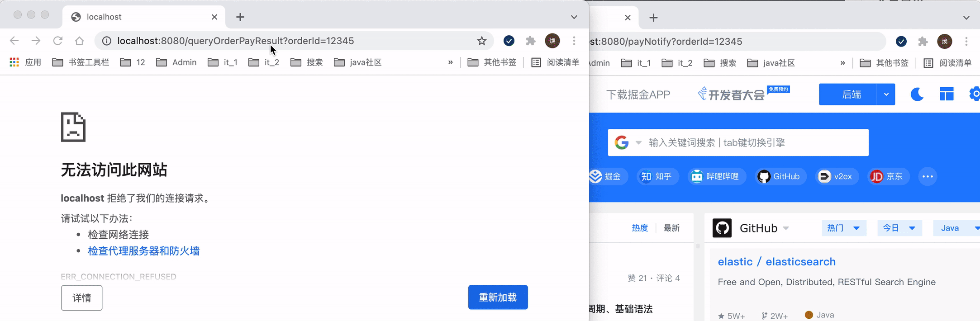This screenshot has width=980, height=321.
Task: Open 其他书签 folder in left window
Action: [x=492, y=62]
